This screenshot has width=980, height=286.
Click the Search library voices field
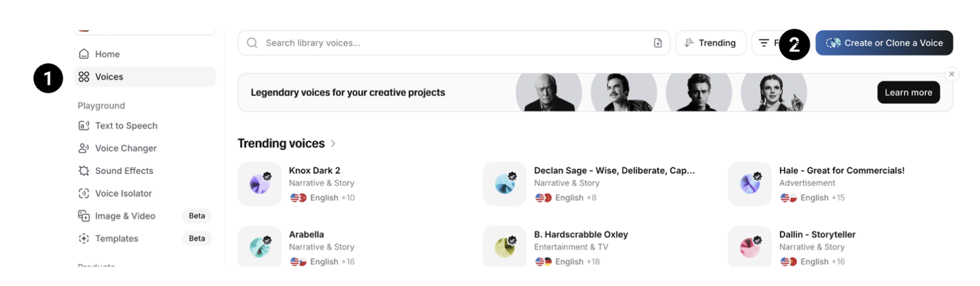click(451, 43)
